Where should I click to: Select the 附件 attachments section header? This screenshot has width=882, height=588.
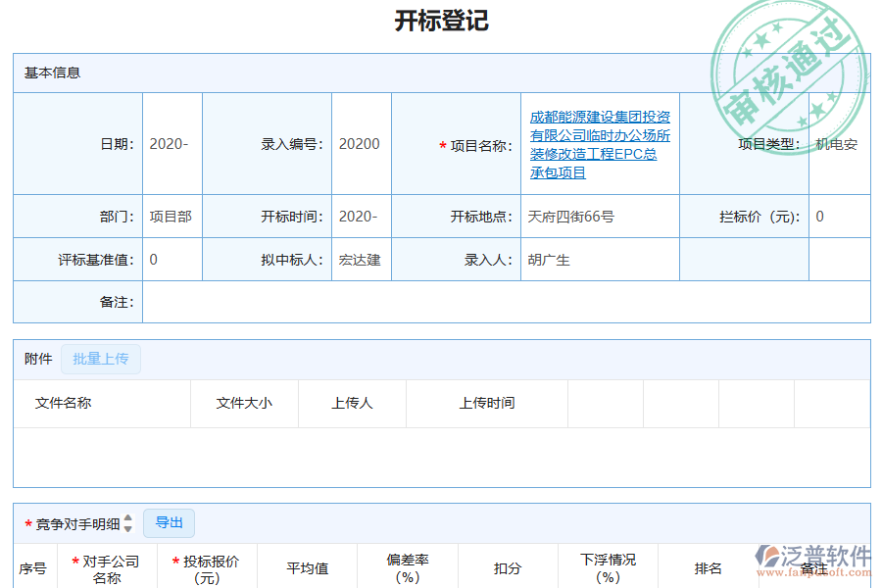pos(37,359)
